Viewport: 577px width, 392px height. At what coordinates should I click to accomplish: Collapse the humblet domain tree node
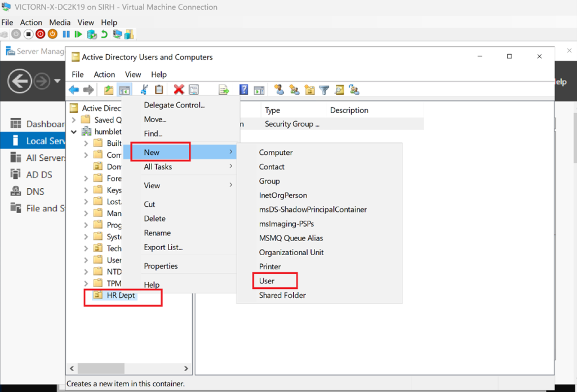pyautogui.click(x=74, y=132)
